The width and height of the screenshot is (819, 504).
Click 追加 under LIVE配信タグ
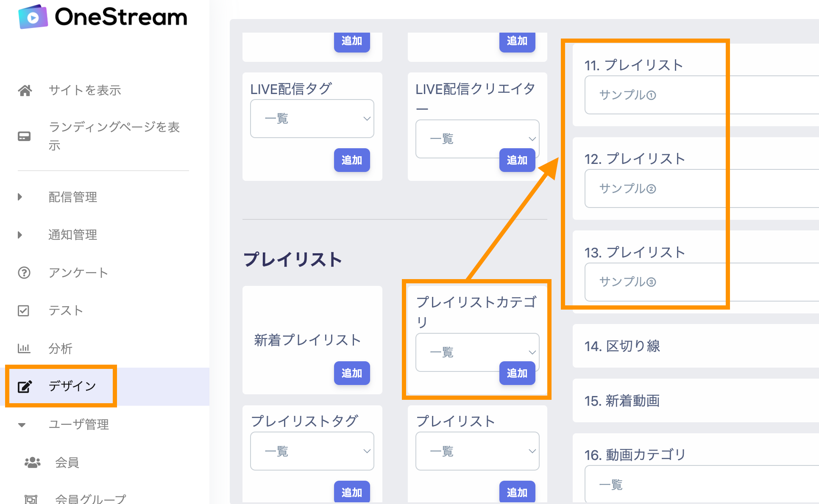point(352,160)
